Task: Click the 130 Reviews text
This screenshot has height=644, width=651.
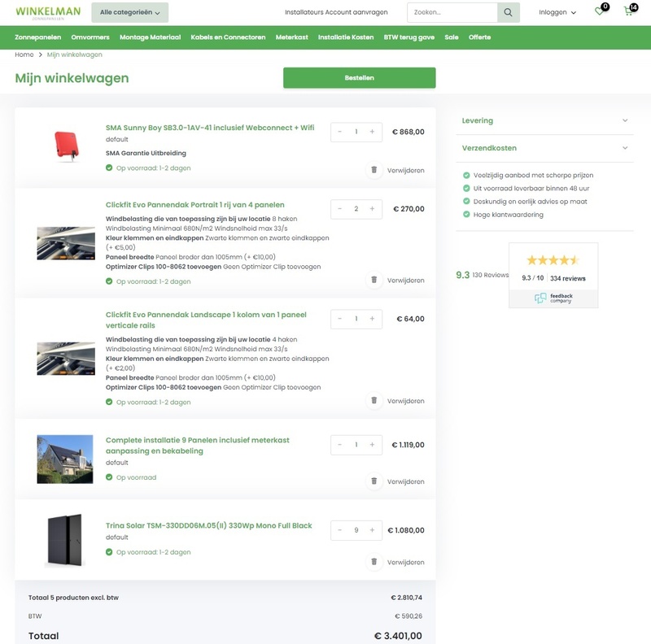Action: pyautogui.click(x=491, y=275)
